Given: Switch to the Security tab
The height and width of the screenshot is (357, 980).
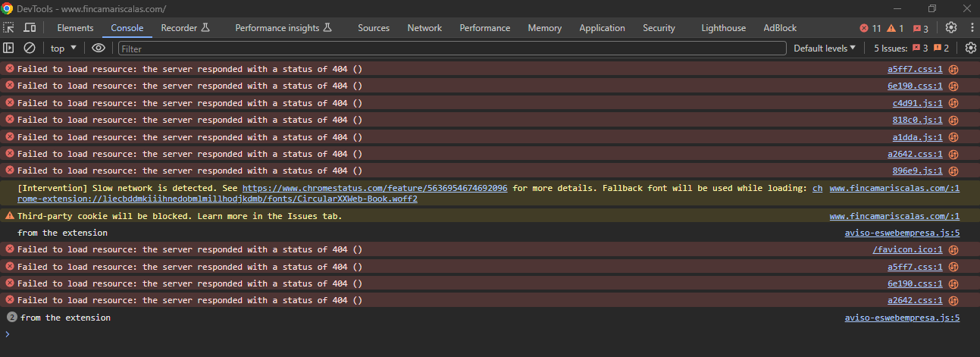Looking at the screenshot, I should [x=659, y=28].
